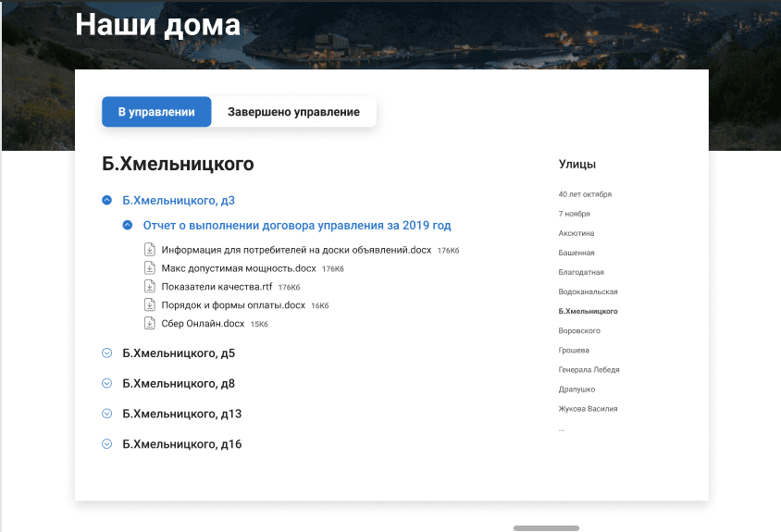Expand Б.Хмельницкого, д8 chevron
Image resolution: width=781 pixels, height=532 pixels.
pos(107,383)
